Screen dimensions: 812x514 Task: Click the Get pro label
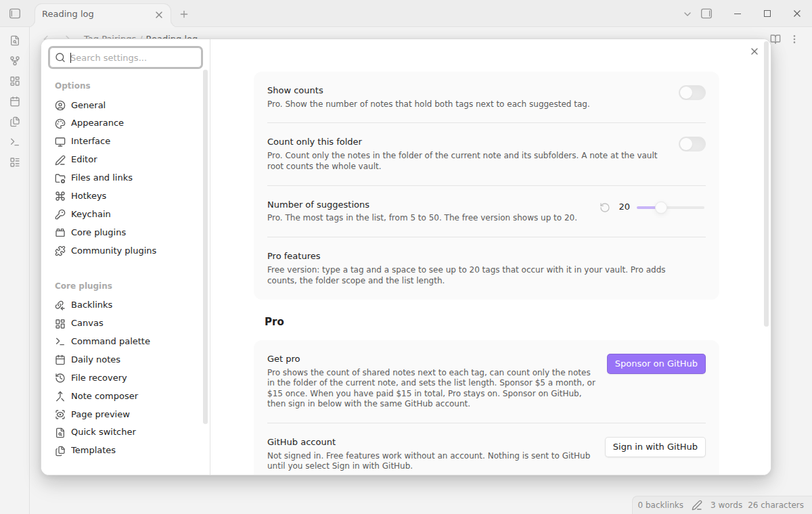(284, 359)
